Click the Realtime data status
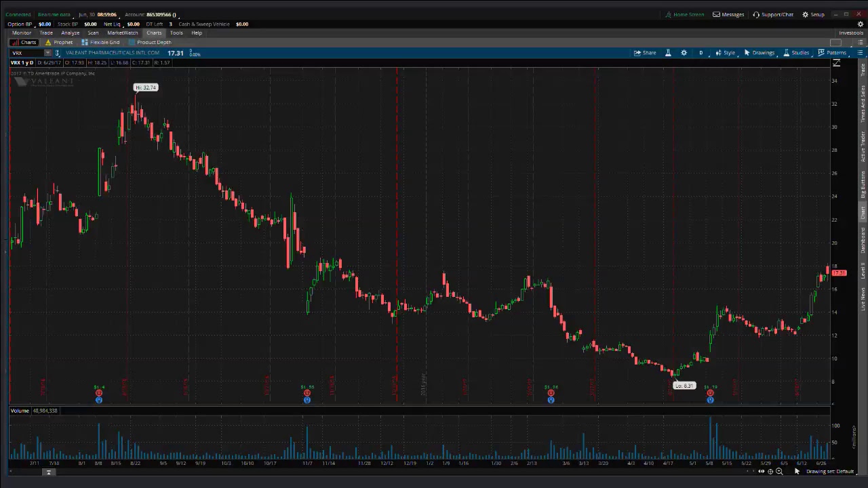The height and width of the screenshot is (488, 868). pos(54,14)
